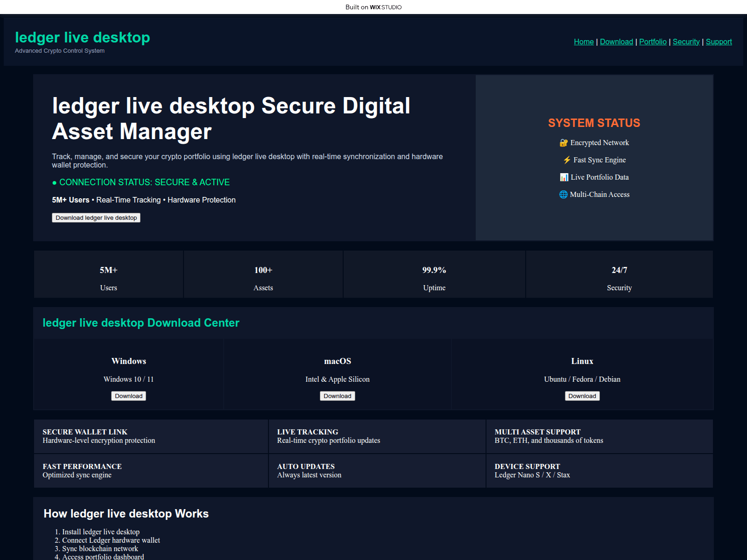Click the SYSTEM STATUS heading
This screenshot has height=560, width=747.
[594, 123]
